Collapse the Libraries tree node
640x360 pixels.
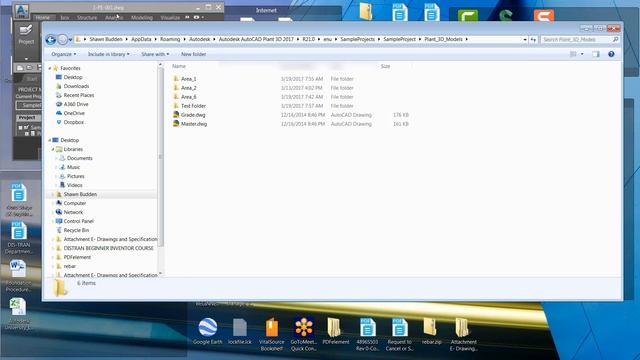click(x=53, y=149)
